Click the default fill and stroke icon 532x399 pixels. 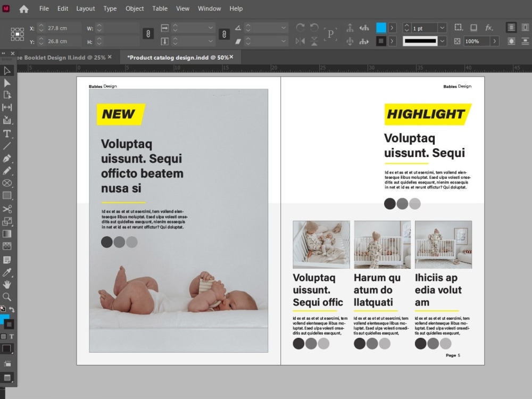click(x=3, y=309)
